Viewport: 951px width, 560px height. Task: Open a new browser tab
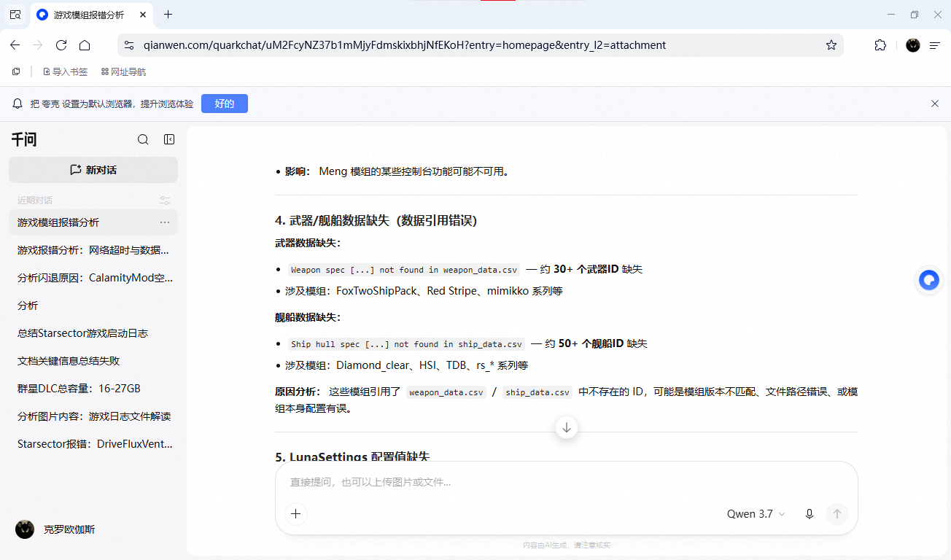coord(168,15)
